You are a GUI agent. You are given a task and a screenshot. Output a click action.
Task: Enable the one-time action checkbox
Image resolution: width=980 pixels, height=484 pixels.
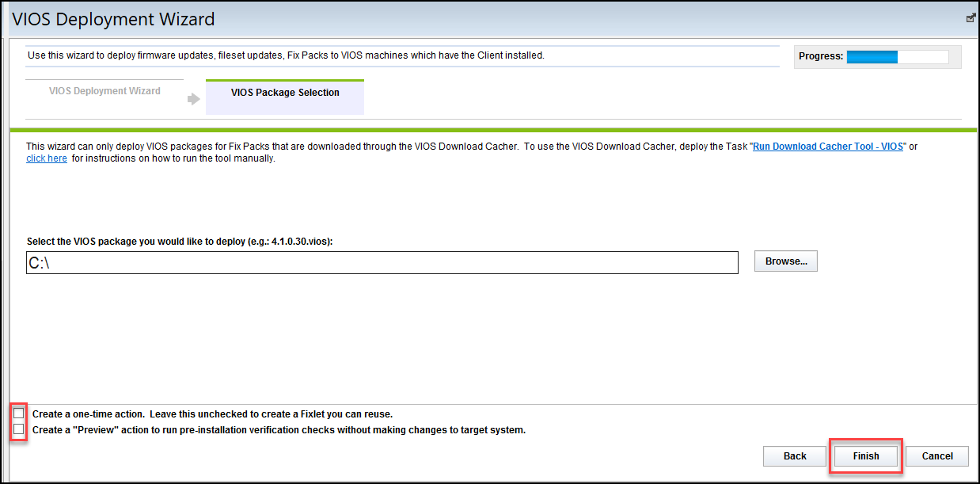[19, 413]
